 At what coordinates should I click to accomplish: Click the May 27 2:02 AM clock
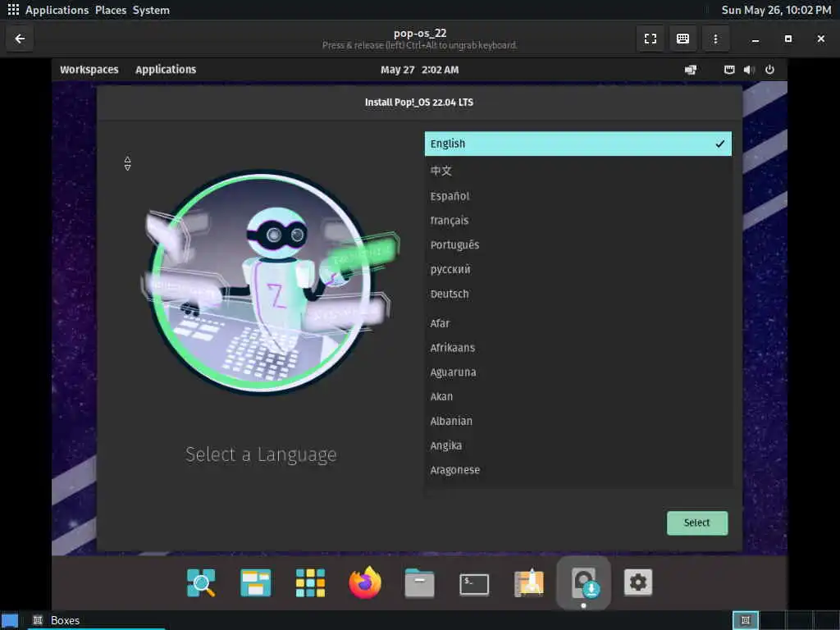point(419,70)
